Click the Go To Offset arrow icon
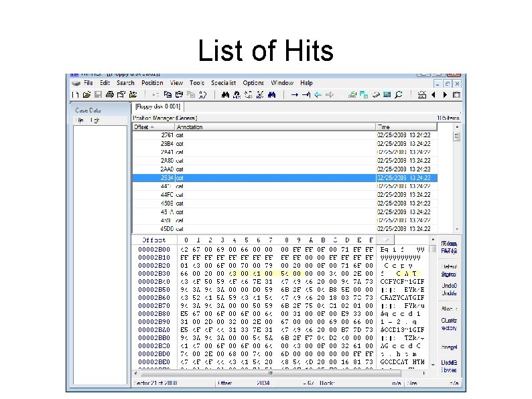 point(295,94)
